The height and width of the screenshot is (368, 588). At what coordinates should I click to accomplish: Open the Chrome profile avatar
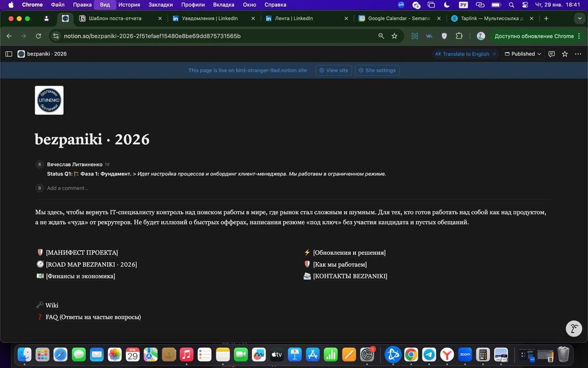[480, 36]
